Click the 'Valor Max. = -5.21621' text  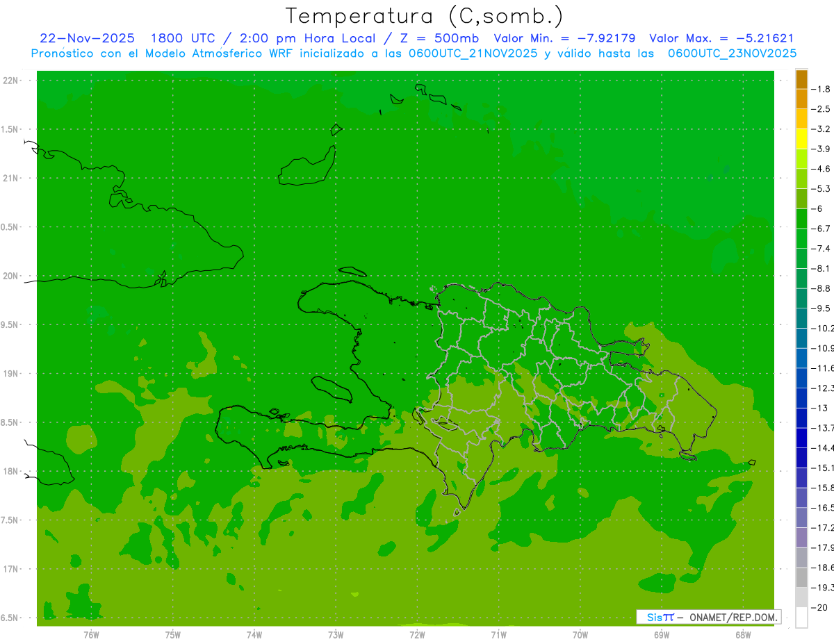721,38
